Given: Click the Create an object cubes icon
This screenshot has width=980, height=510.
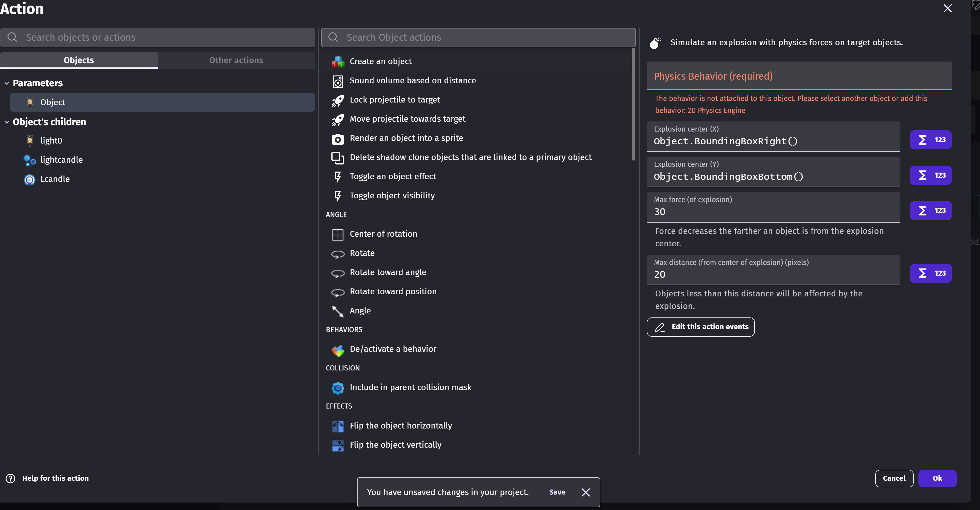Looking at the screenshot, I should pyautogui.click(x=337, y=62).
